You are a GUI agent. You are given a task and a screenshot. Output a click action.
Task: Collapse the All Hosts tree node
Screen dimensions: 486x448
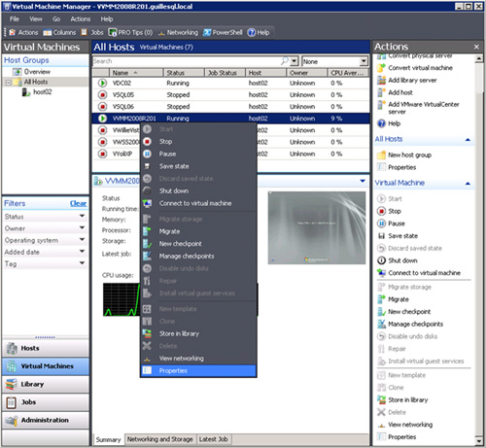click(x=9, y=83)
